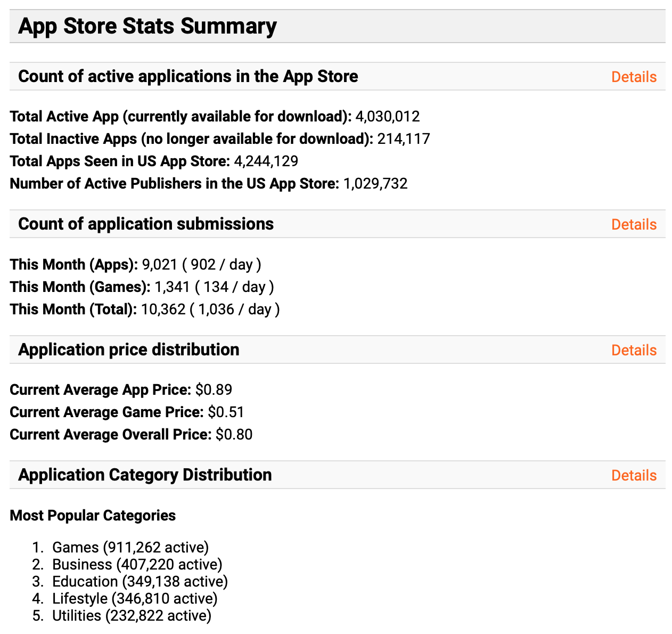This screenshot has height=634, width=672.
Task: Click 'This Month (Games)' label
Action: pos(80,287)
